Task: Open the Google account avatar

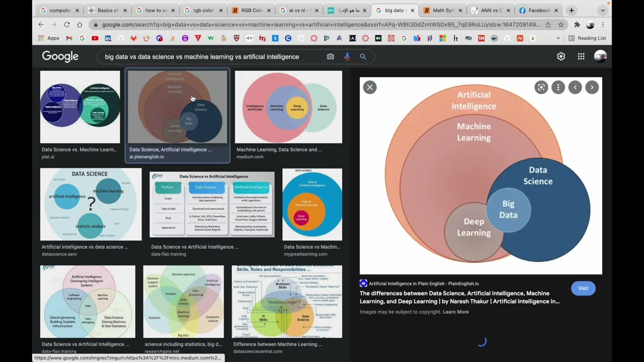Action: (600, 57)
